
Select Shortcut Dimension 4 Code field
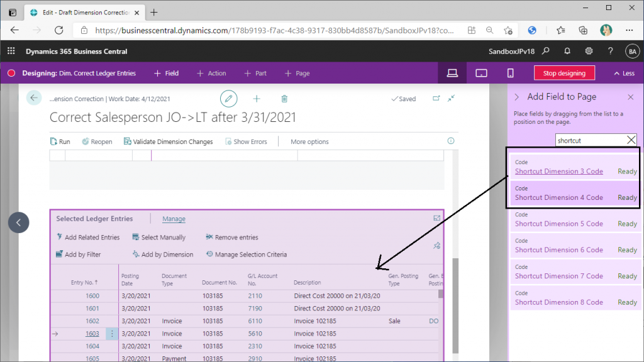tap(574, 194)
